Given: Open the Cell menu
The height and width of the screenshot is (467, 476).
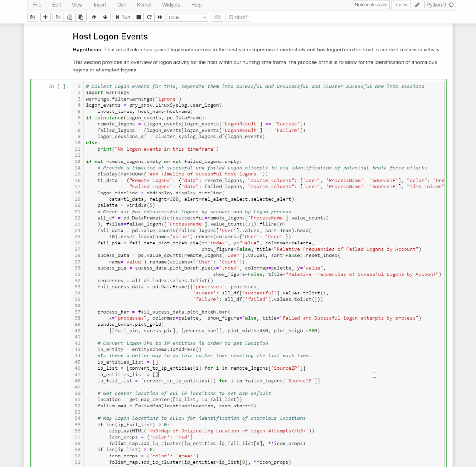Looking at the screenshot, I should pos(122,5).
